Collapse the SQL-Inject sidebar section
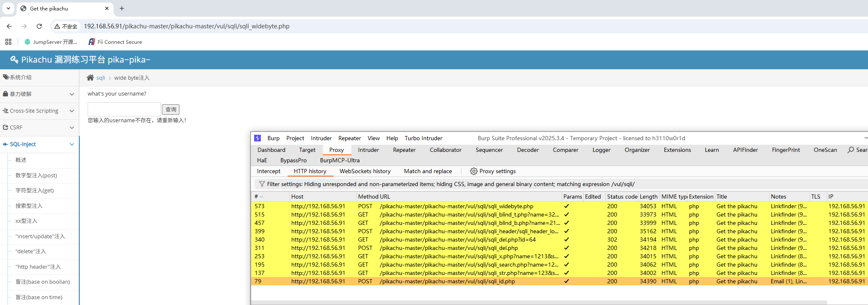Image resolution: width=868 pixels, height=305 pixels. pyautogui.click(x=39, y=144)
